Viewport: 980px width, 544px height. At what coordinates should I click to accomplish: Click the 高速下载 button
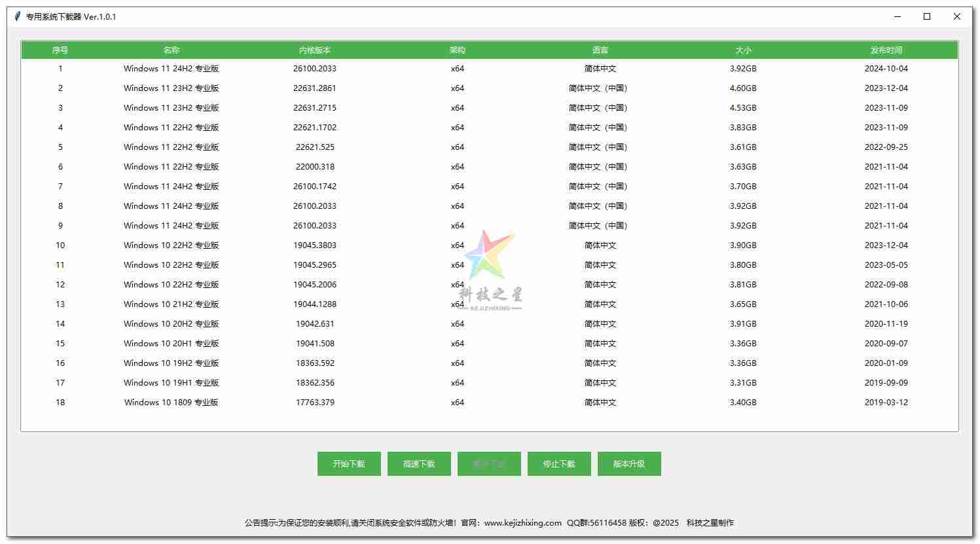coord(419,463)
